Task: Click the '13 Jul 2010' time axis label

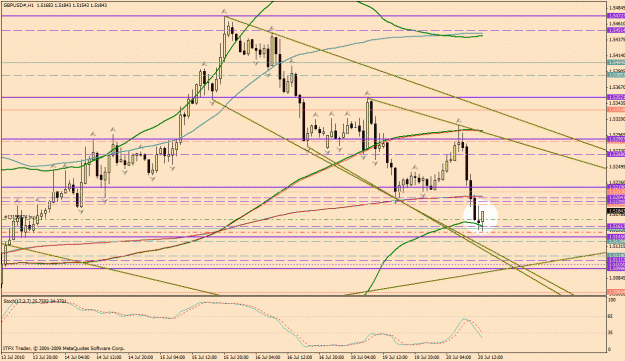Action: (13, 357)
